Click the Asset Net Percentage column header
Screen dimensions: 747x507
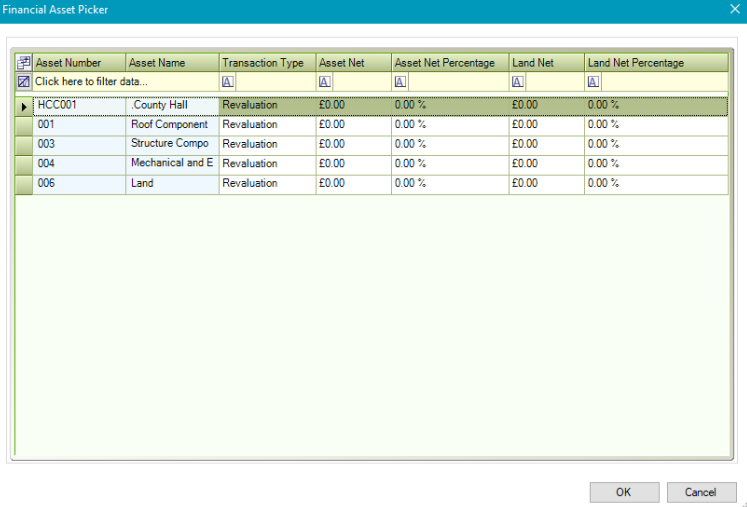pyautogui.click(x=449, y=63)
